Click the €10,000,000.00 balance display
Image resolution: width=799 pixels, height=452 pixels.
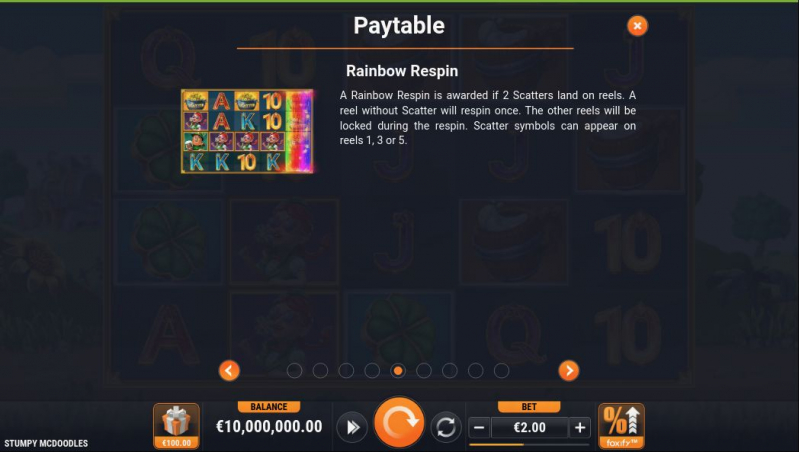(x=269, y=427)
